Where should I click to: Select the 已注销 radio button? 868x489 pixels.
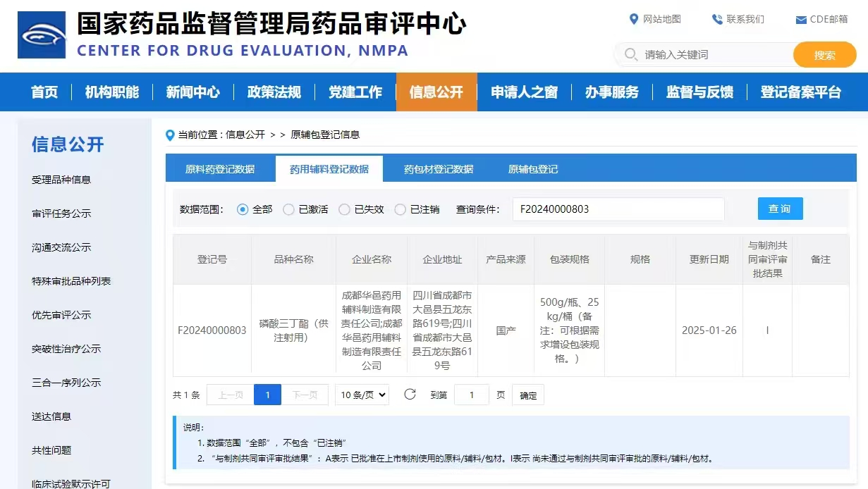pyautogui.click(x=400, y=209)
